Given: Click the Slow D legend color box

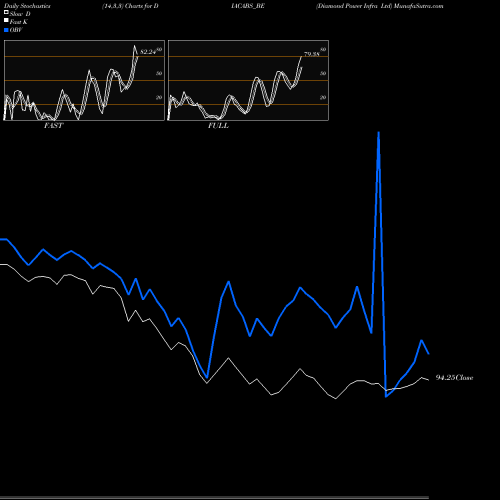Looking at the screenshot, I should click(x=6, y=12).
